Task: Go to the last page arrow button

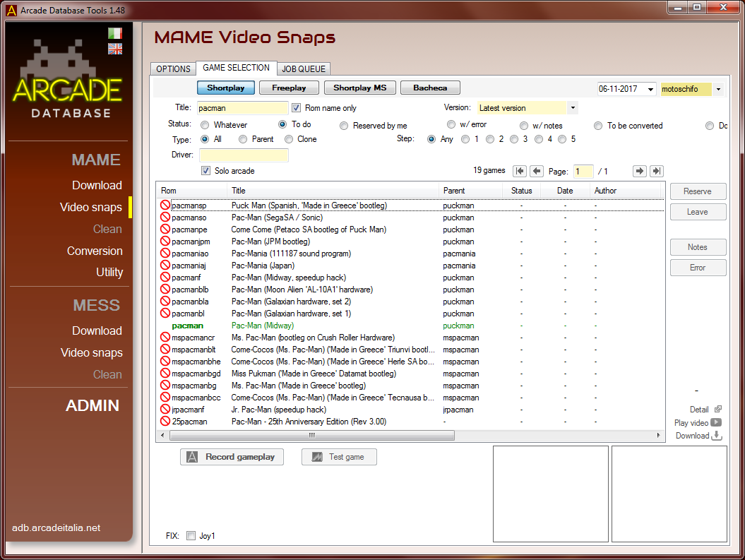Action: (657, 171)
